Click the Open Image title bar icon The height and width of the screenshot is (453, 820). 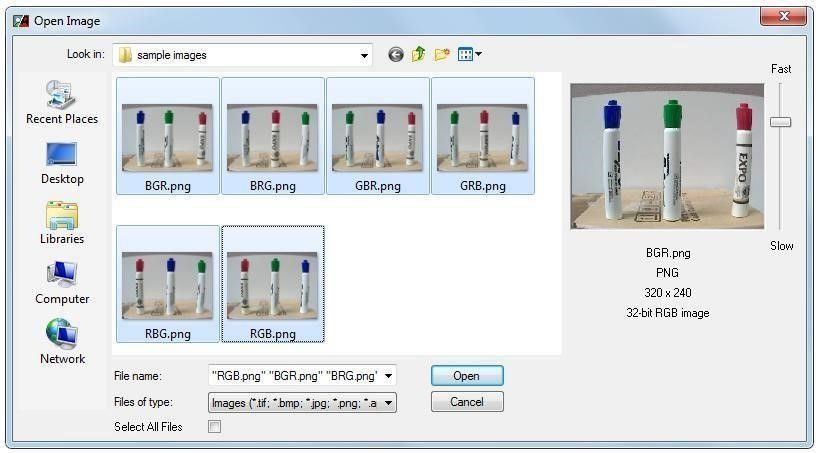point(21,21)
